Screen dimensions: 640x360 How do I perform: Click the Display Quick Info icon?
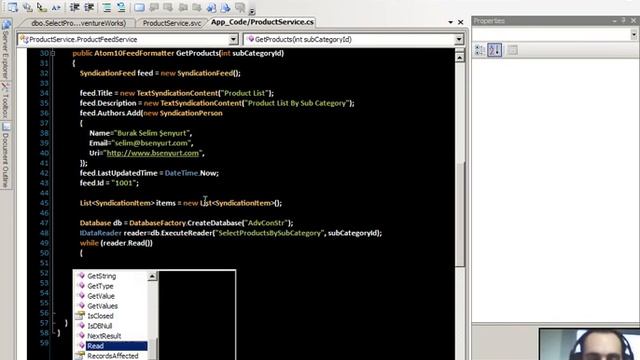pos(41,7)
